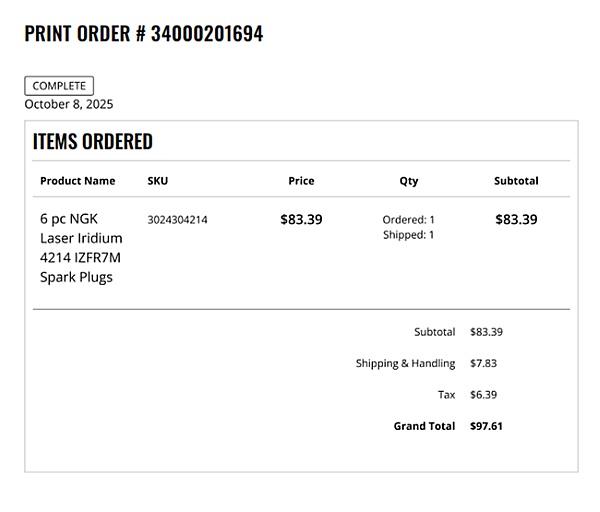Click the COMPLETE status badge
The image size is (600, 512).
pyautogui.click(x=59, y=86)
